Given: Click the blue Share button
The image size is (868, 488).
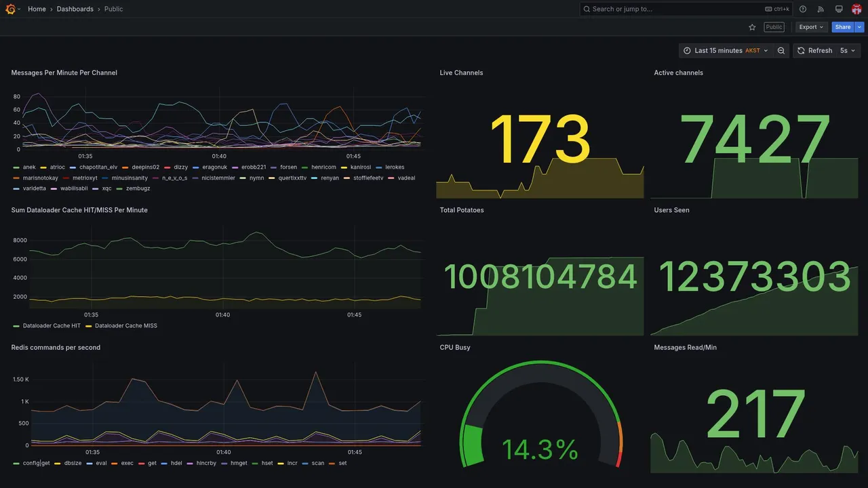Looking at the screenshot, I should coord(843,27).
